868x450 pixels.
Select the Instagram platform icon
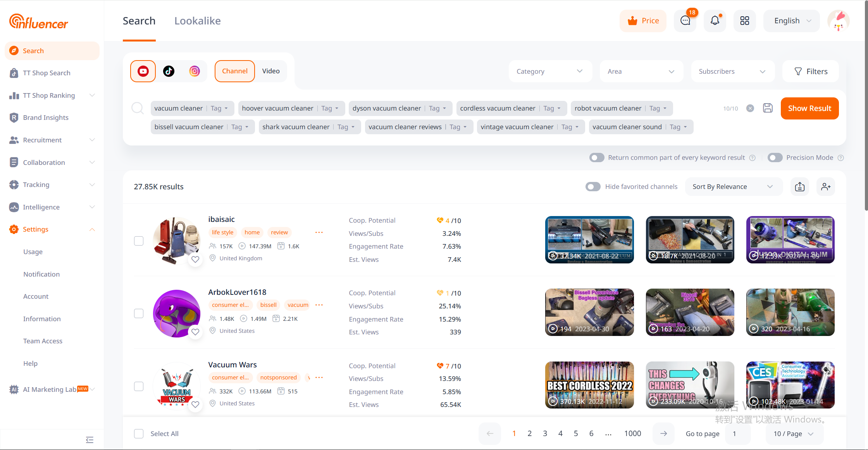pyautogui.click(x=194, y=71)
